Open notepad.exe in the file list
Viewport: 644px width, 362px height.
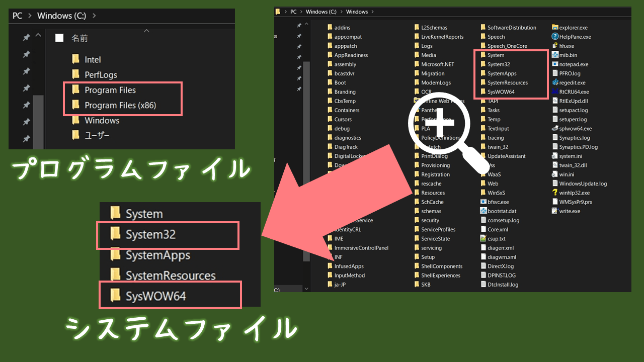click(574, 64)
